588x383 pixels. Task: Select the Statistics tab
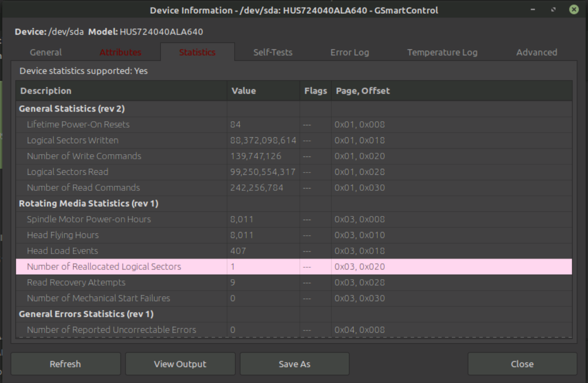[x=197, y=52]
